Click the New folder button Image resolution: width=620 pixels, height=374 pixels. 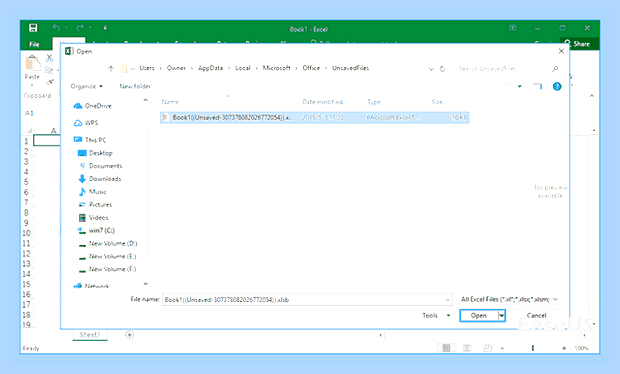(135, 86)
